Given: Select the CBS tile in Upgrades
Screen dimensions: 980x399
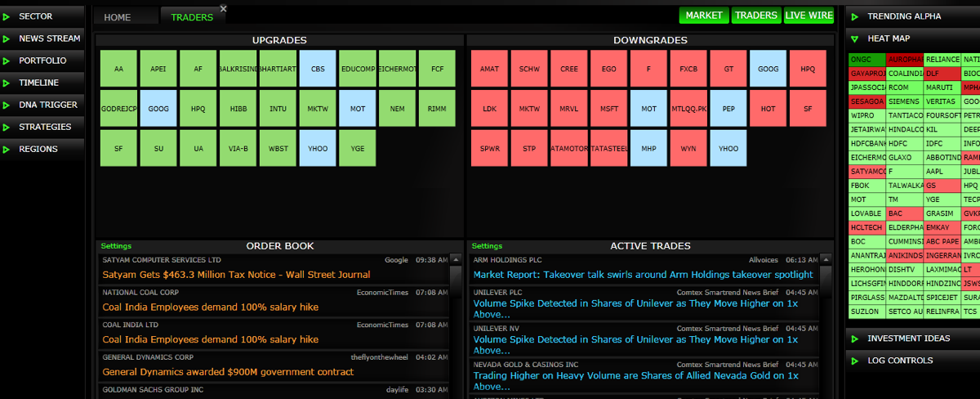Looking at the screenshot, I should (318, 69).
